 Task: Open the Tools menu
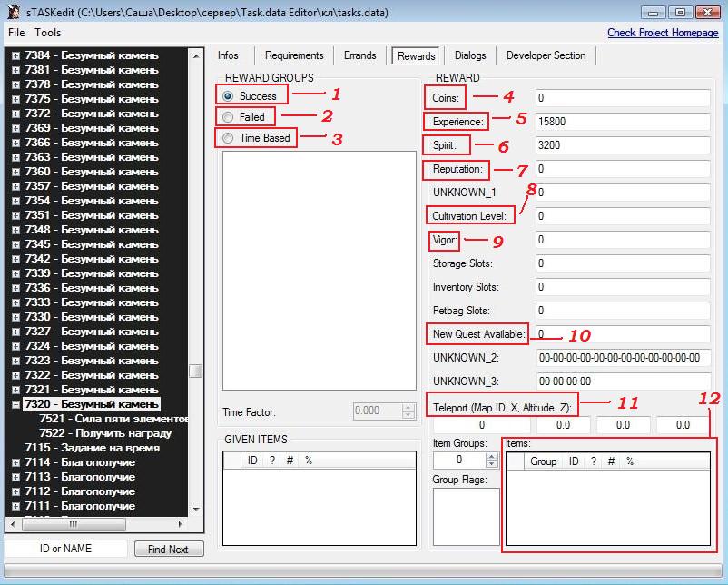[48, 33]
